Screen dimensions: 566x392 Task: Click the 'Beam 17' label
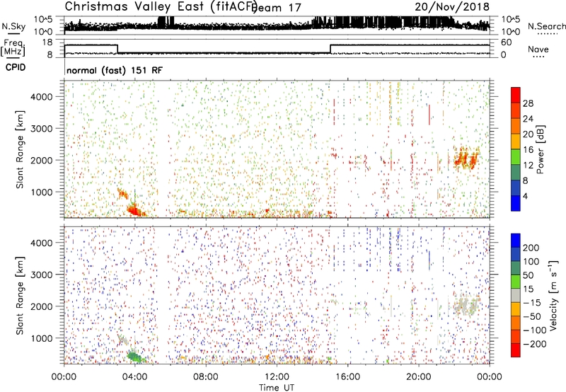click(277, 8)
